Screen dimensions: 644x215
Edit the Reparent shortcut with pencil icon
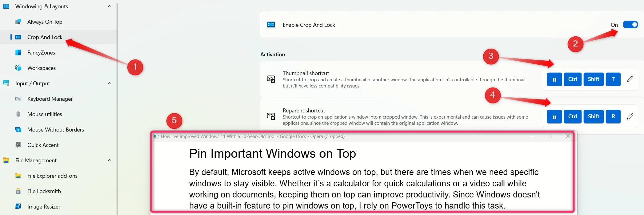[630, 116]
